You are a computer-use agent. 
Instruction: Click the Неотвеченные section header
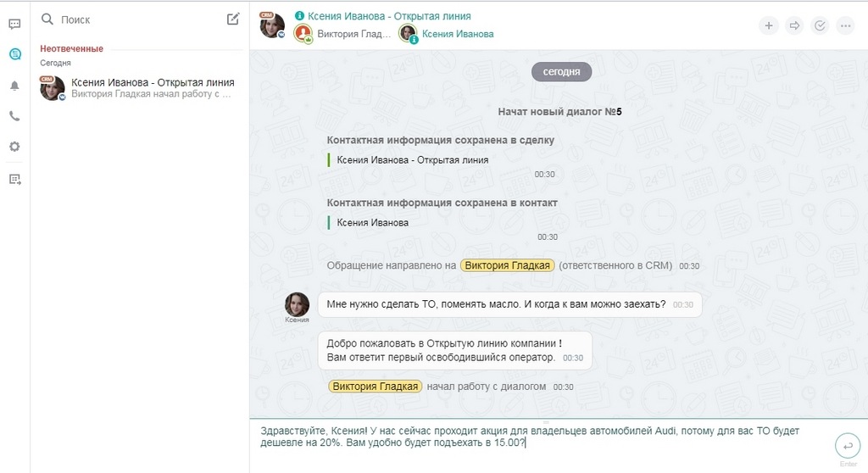click(x=71, y=48)
